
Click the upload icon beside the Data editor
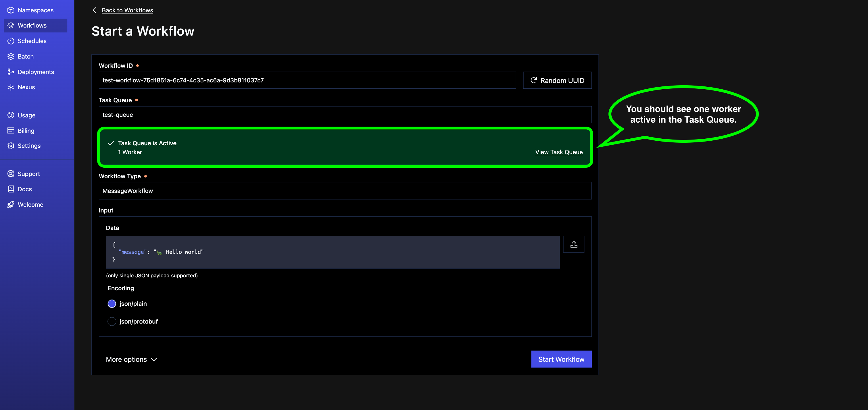click(x=573, y=244)
